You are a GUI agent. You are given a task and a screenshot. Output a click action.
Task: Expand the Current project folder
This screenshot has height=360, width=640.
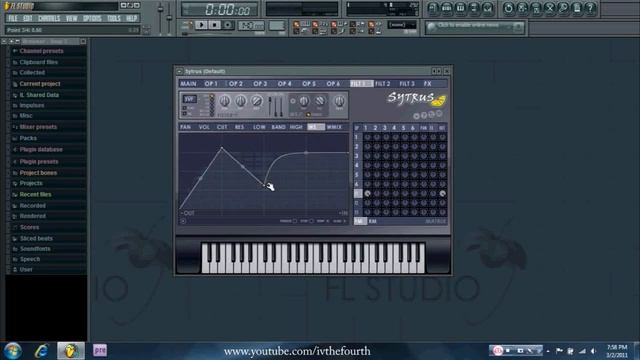pyautogui.click(x=40, y=84)
